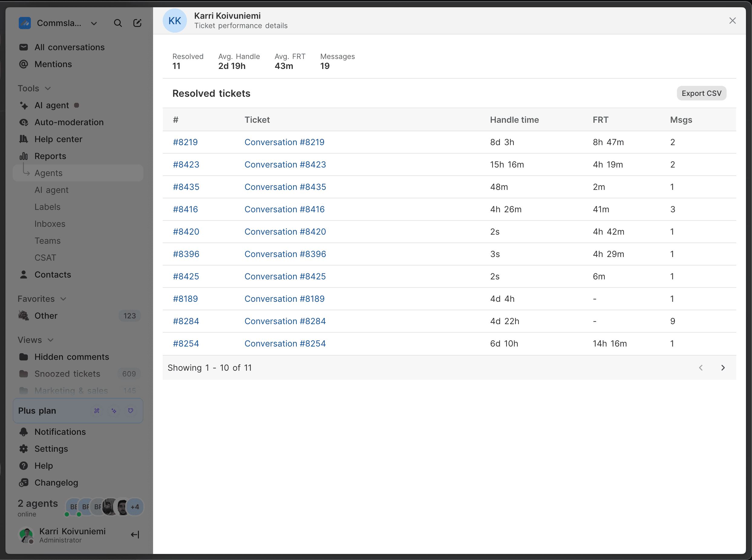The height and width of the screenshot is (560, 752).
Task: Collapse the Favorites section chevron
Action: pos(64,299)
